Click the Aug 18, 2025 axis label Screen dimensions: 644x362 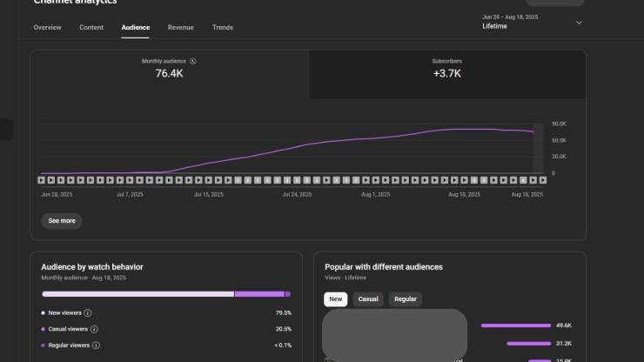[527, 194]
